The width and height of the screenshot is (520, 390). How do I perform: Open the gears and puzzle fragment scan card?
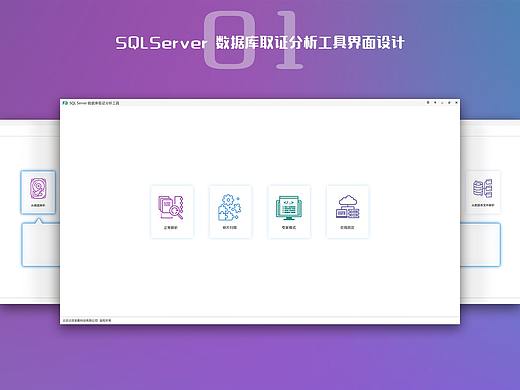(230, 212)
